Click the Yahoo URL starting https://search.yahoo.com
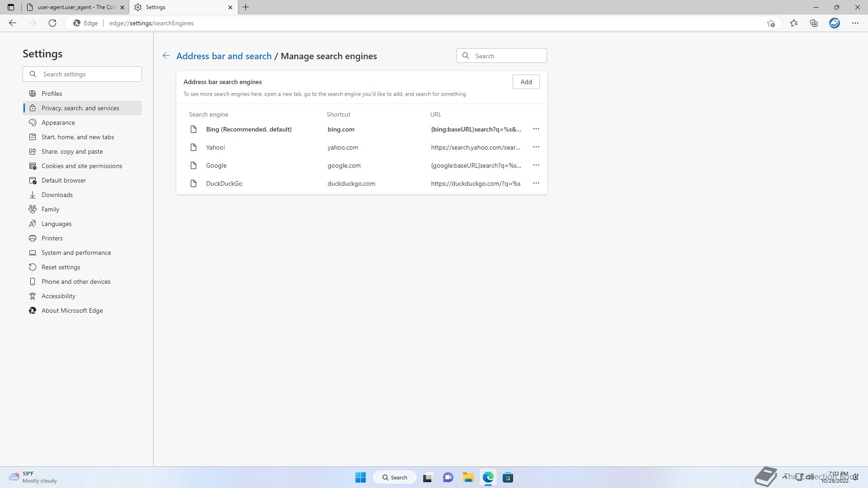868x488 pixels. tap(476, 147)
